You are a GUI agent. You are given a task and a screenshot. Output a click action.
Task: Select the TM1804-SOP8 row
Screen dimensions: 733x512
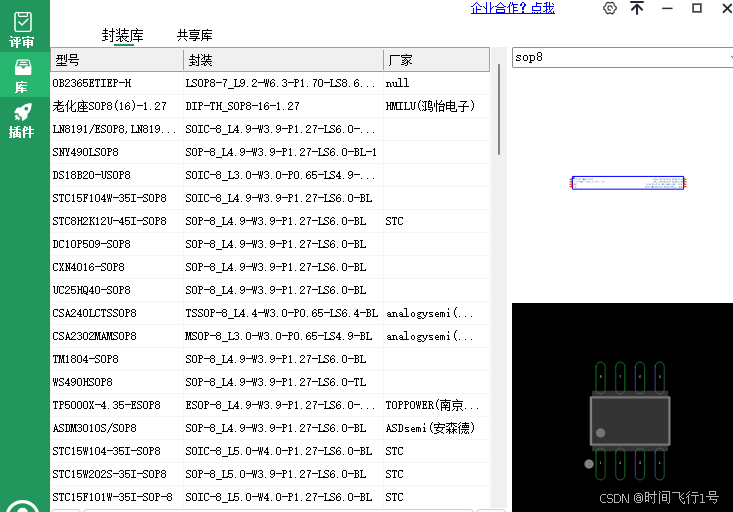(x=270, y=359)
